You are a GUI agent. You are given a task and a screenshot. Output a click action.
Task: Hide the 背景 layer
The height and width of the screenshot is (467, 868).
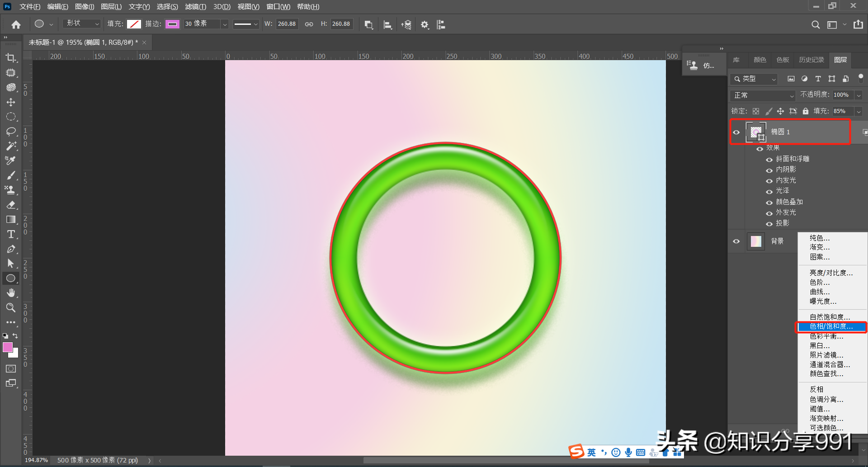click(x=736, y=241)
